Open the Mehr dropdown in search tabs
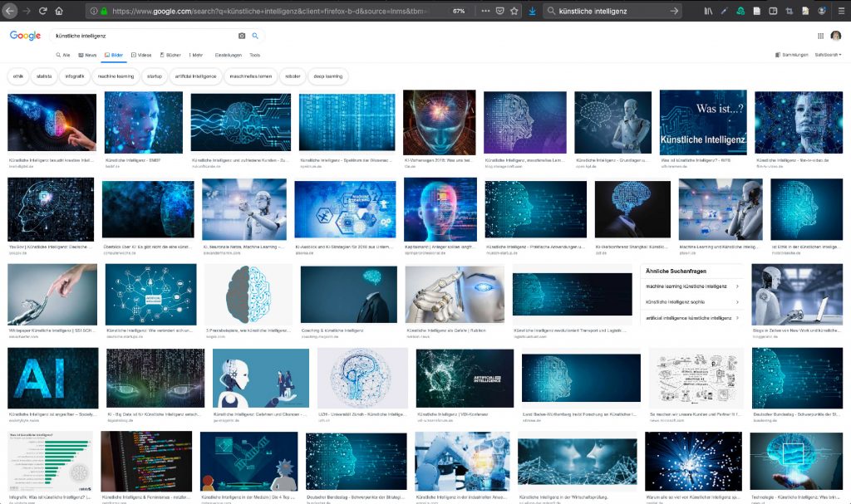The height and width of the screenshot is (504, 851). (196, 55)
